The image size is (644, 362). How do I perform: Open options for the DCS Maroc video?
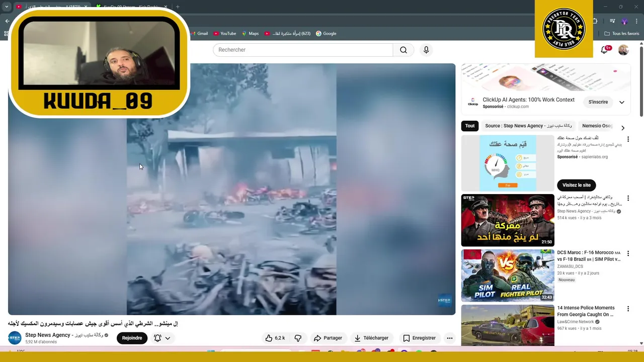tap(628, 253)
